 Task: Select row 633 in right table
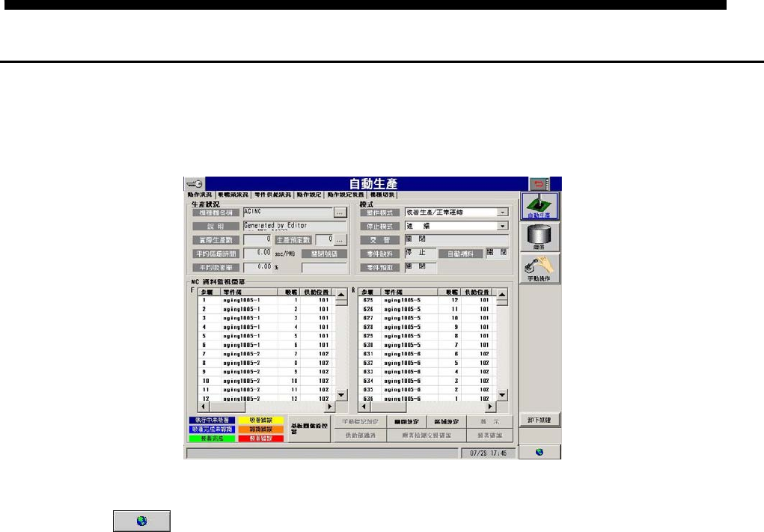pos(427,372)
